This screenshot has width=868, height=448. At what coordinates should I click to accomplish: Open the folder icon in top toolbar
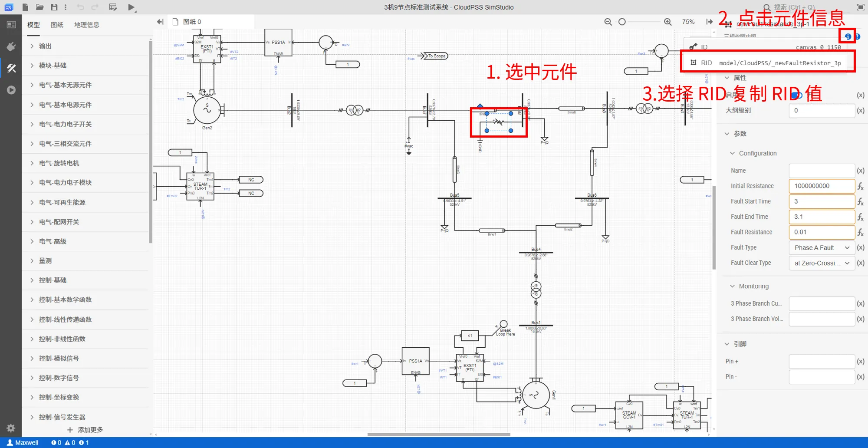[39, 7]
